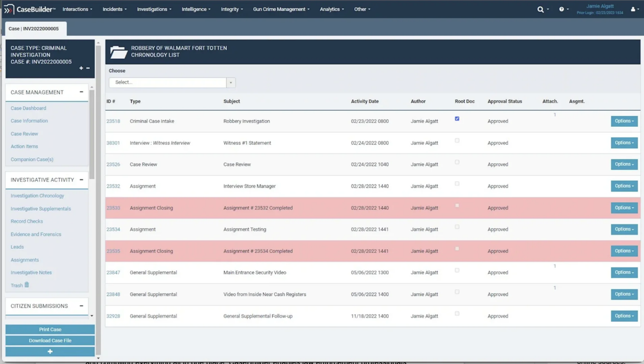Toggle Root Doc checkbox for Assignment Testing
Viewport: 644px width, 364px height.
pyautogui.click(x=457, y=227)
